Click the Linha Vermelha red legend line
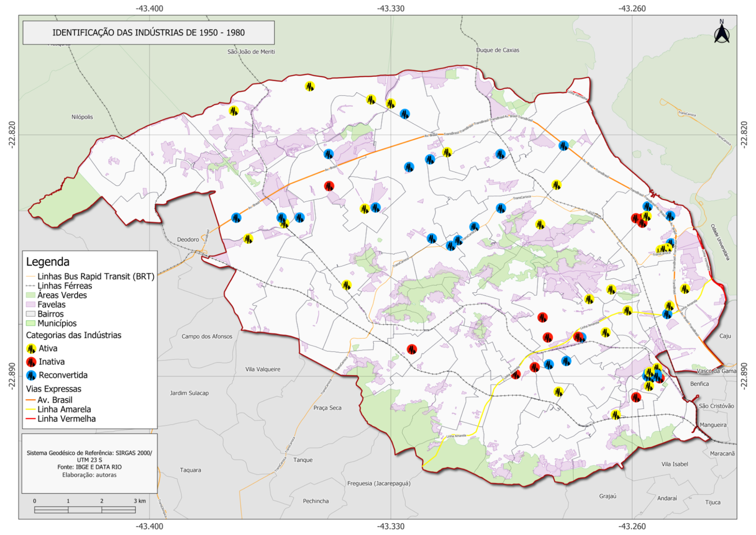 pos(31,419)
